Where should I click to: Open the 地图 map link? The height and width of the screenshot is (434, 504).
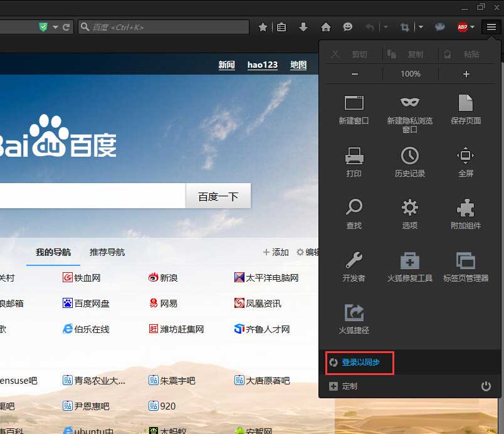(x=298, y=65)
